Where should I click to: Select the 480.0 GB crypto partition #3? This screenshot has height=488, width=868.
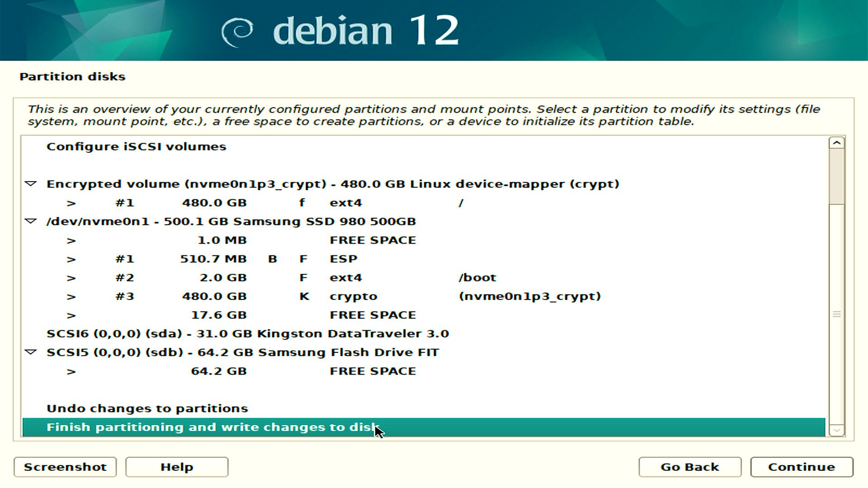424,296
